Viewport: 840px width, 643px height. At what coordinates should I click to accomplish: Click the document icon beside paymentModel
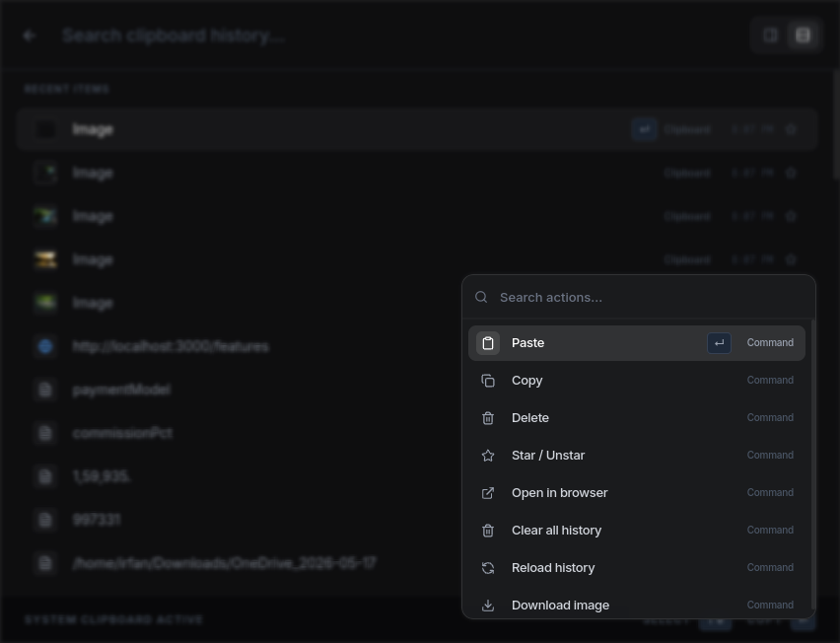click(x=45, y=391)
